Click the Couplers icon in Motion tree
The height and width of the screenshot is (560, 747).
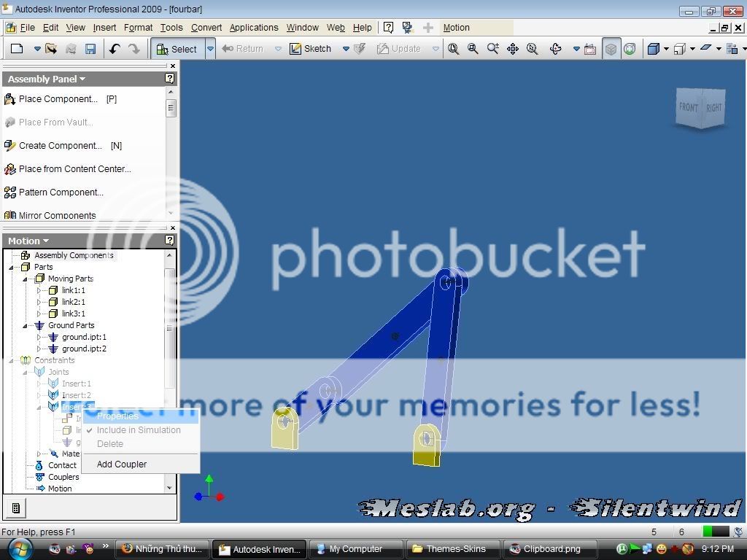pyautogui.click(x=39, y=477)
